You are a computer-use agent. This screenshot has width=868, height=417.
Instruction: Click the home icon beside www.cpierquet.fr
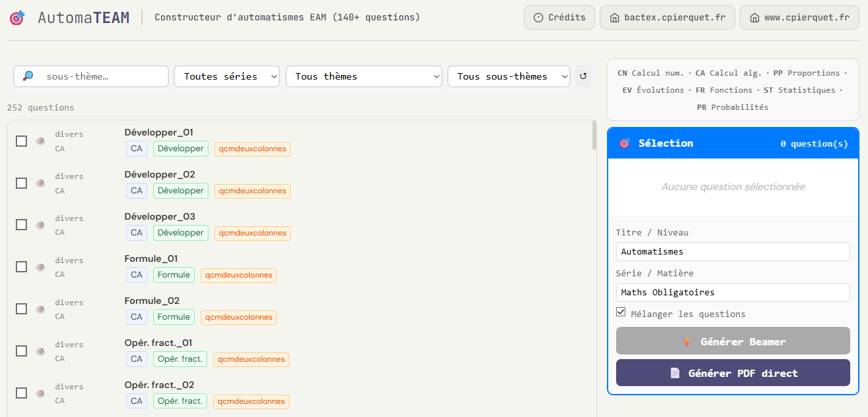pyautogui.click(x=755, y=18)
